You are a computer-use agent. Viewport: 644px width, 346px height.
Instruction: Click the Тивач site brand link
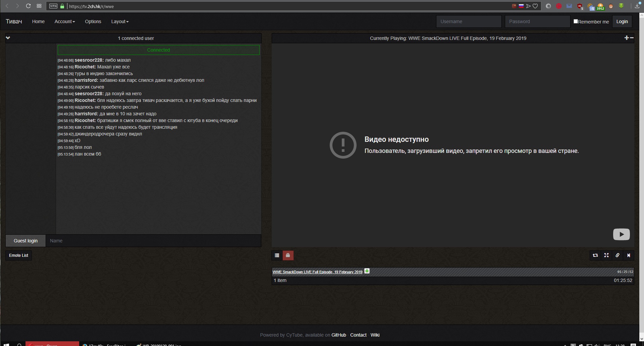coord(14,21)
